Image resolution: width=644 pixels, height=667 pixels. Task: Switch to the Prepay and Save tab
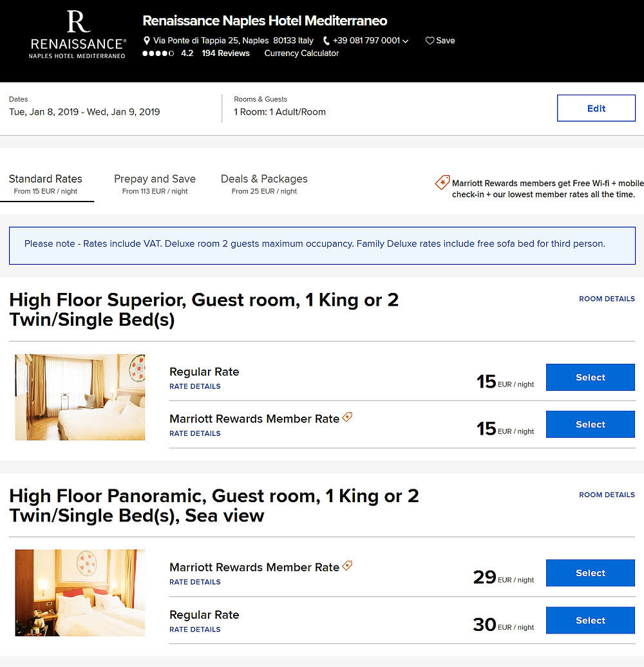click(155, 184)
